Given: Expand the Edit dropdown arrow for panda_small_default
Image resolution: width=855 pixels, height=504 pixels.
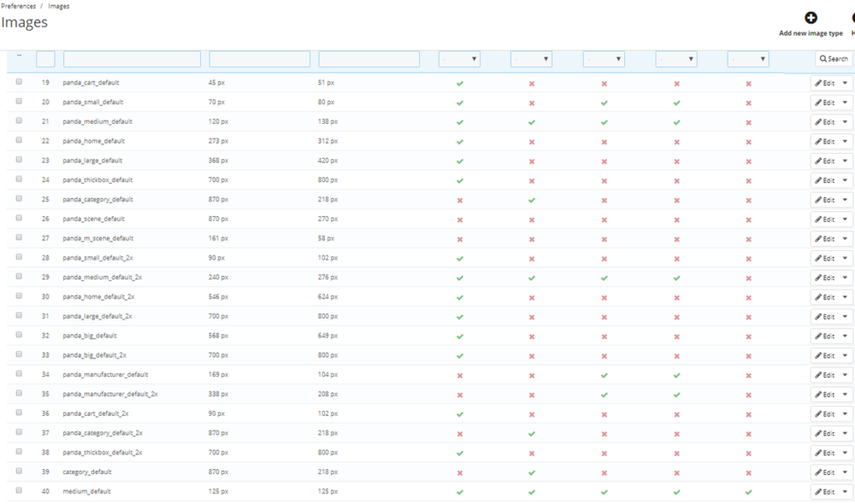Looking at the screenshot, I should tap(846, 103).
